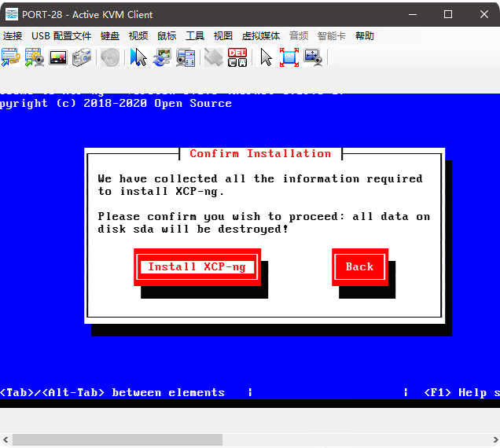500x448 pixels.
Task: Click the mouse sync cursor icon
Action: point(138,57)
